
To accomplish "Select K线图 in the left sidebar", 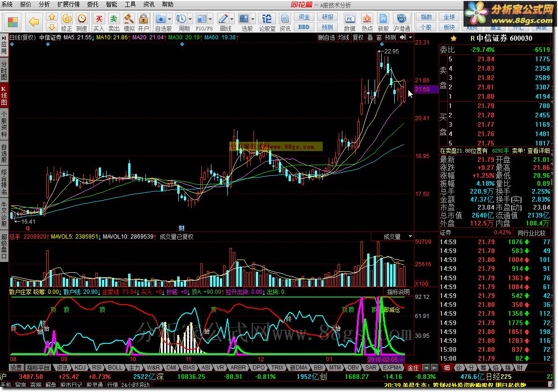I will coord(4,95).
